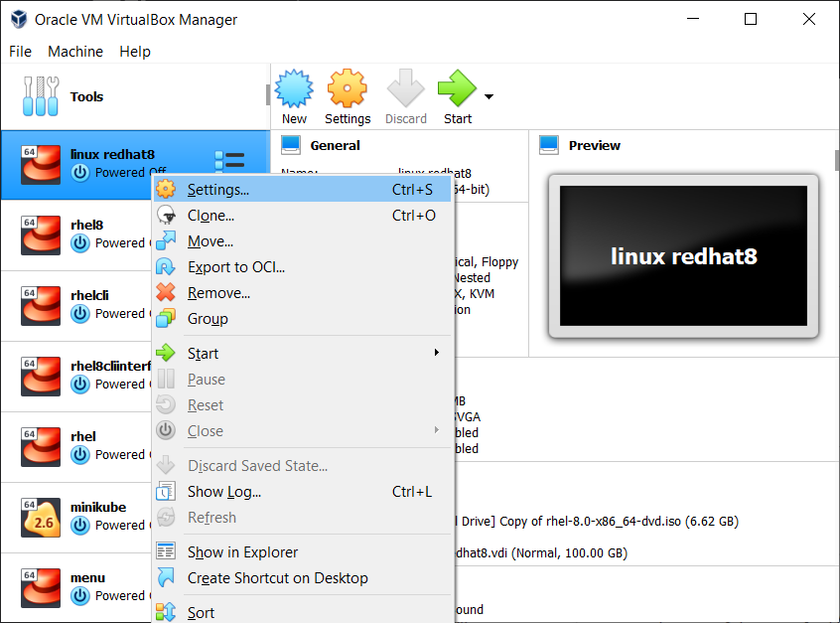This screenshot has width=840, height=623.
Task: Click the Preview section header
Action: pyautogui.click(x=594, y=145)
